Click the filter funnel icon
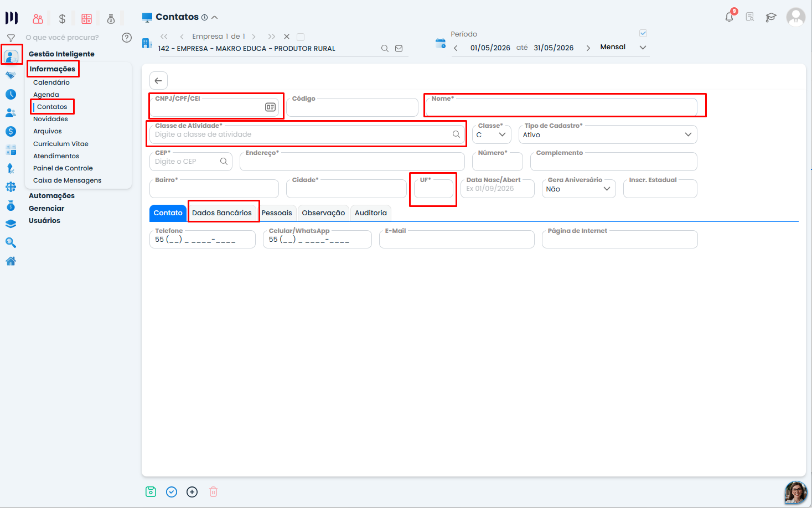Image resolution: width=812 pixels, height=508 pixels. tap(11, 38)
